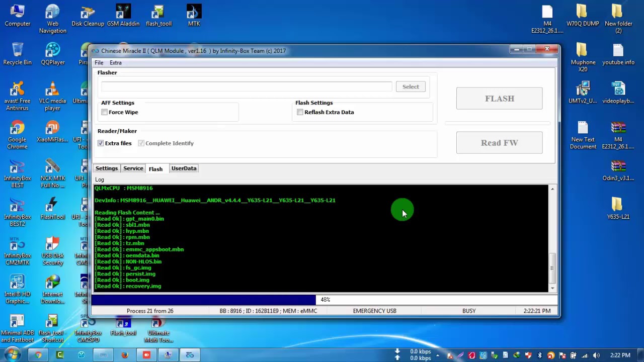Click the taskbar volume speaker icon
644x362 pixels.
pos(596,355)
